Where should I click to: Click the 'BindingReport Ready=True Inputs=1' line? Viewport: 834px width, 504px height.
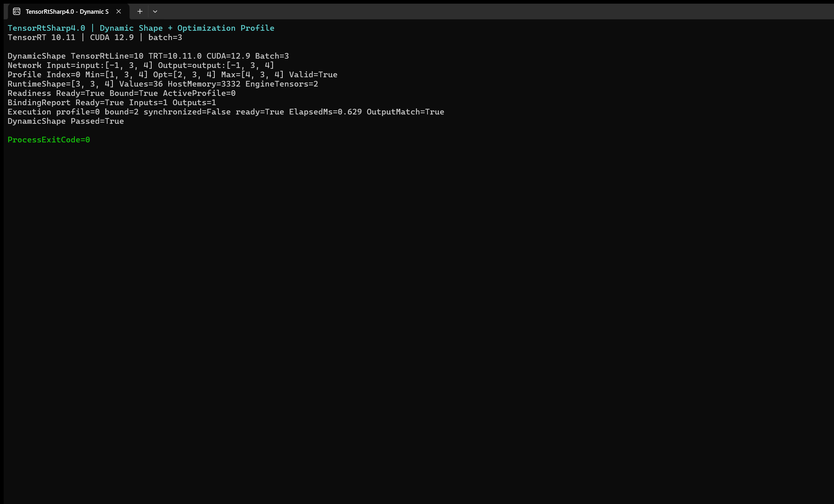click(x=112, y=102)
